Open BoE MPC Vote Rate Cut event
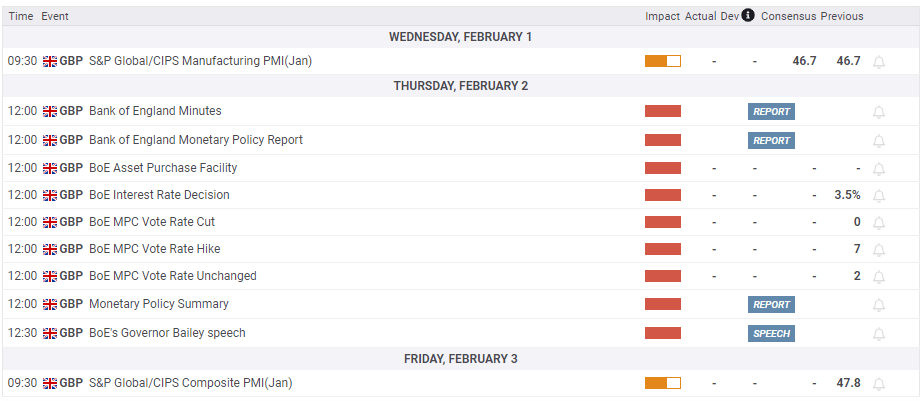Image resolution: width=920 pixels, height=401 pixels. pos(152,222)
